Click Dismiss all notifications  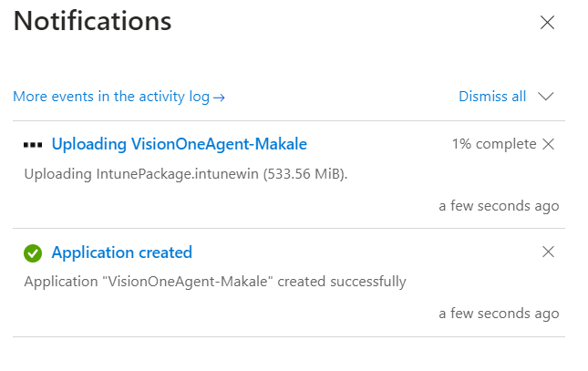click(x=492, y=97)
